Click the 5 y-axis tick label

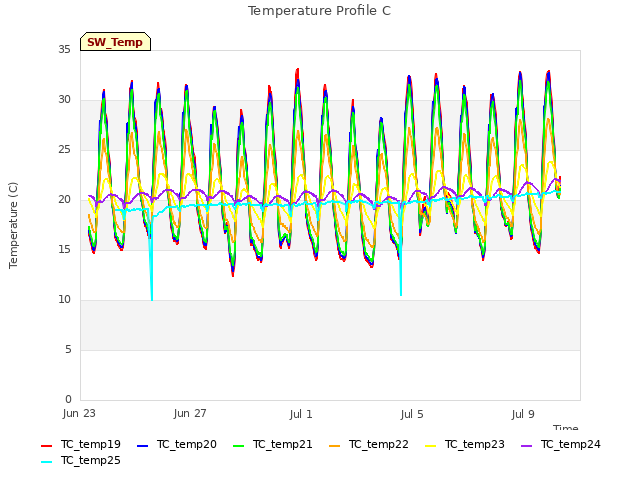click(x=68, y=349)
